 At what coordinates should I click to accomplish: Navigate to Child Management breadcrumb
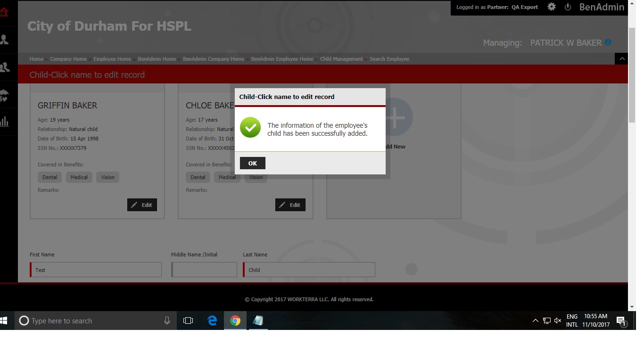341,59
